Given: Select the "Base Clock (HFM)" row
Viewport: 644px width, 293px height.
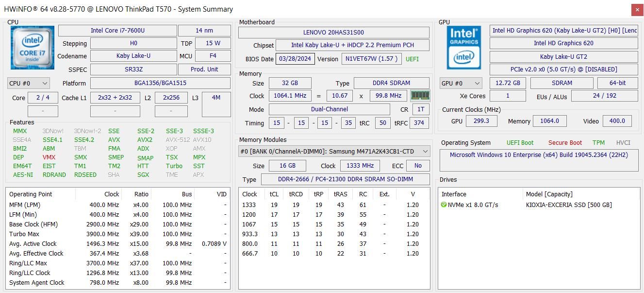Looking at the screenshot, I should (x=118, y=224).
